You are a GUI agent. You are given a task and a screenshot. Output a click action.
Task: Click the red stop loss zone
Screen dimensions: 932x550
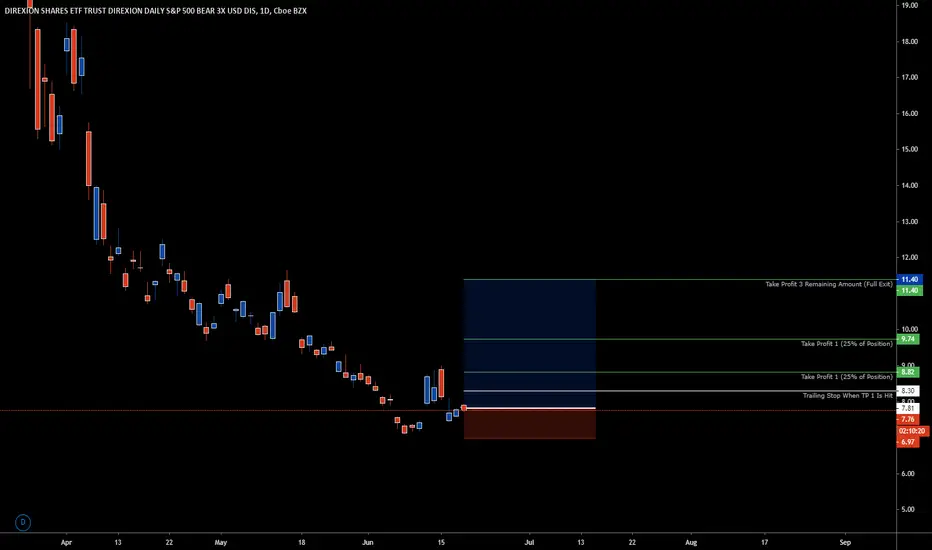click(530, 424)
